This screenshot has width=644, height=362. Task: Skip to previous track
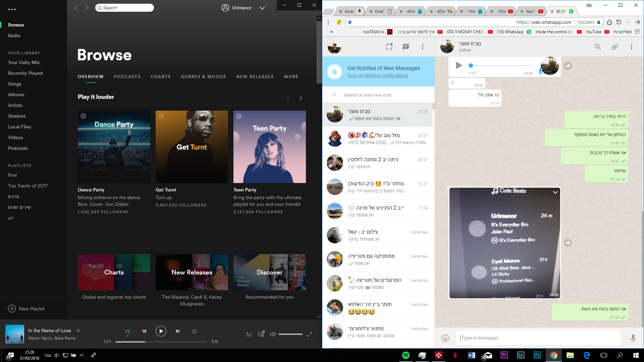(x=144, y=331)
